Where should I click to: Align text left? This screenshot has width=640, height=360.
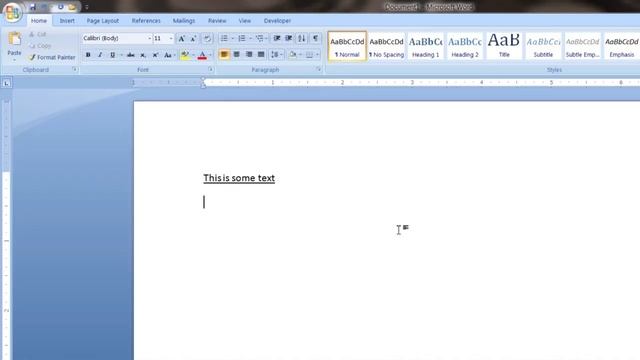(x=224, y=55)
